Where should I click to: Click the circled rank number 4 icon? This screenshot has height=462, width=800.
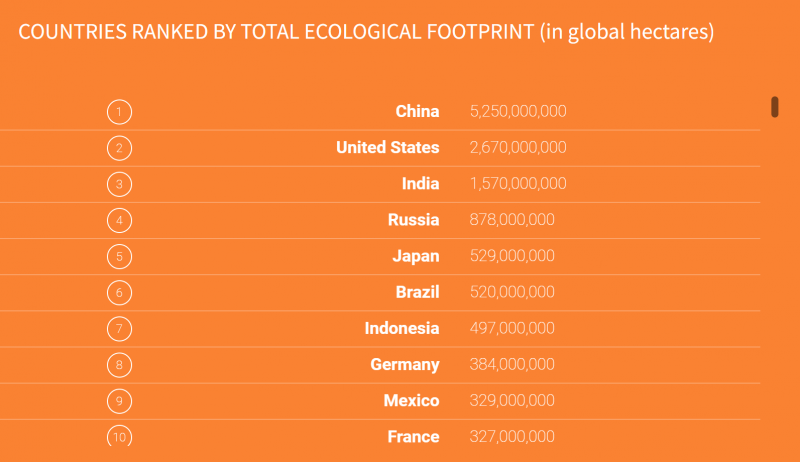click(x=119, y=220)
